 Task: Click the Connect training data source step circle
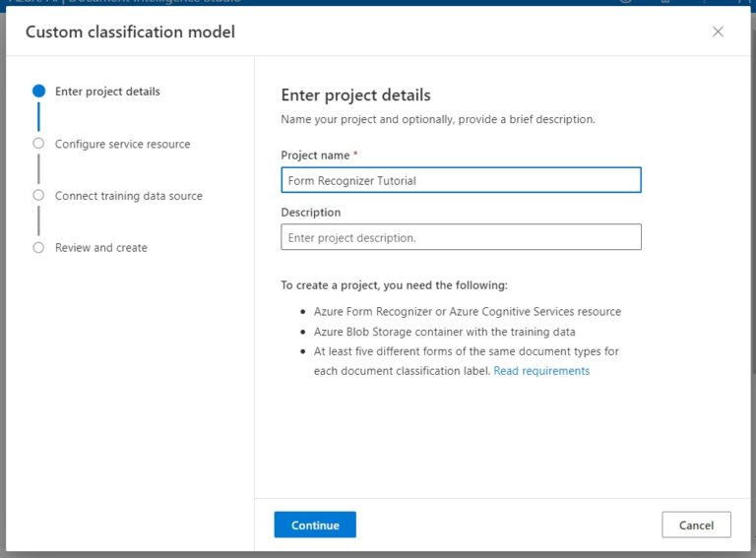pos(38,195)
